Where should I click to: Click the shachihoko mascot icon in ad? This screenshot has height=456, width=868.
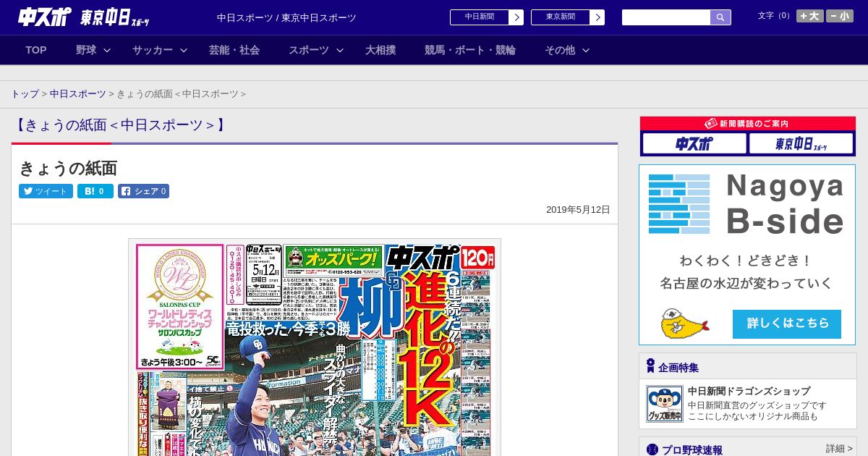pyautogui.click(x=684, y=324)
